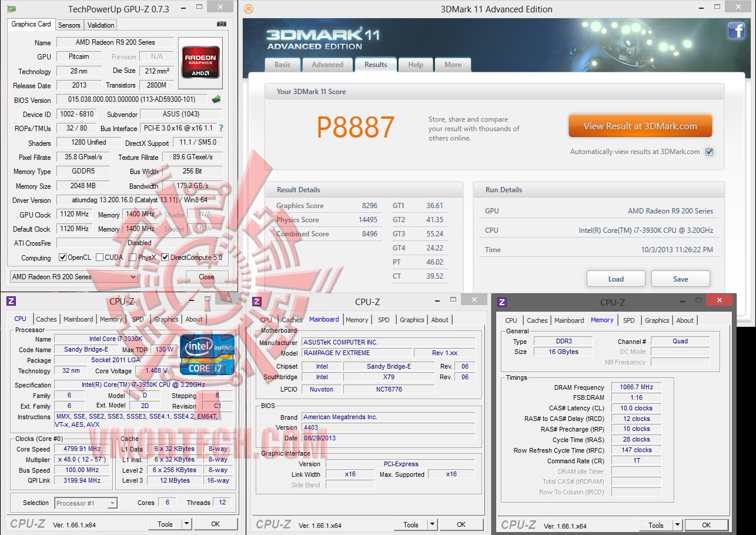Open the Advanced tab in 3DMark 11
Image resolution: width=756 pixels, height=535 pixels.
327,65
